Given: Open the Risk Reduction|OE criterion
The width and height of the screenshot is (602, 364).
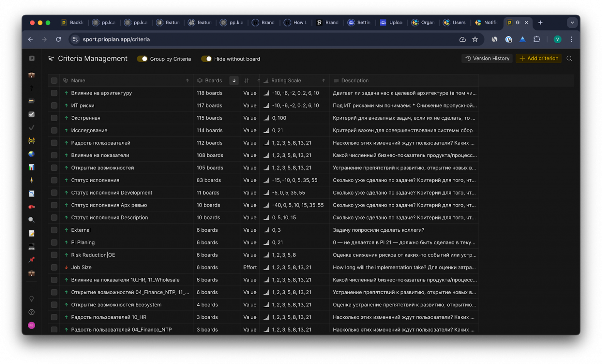Looking at the screenshot, I should pyautogui.click(x=93, y=255).
